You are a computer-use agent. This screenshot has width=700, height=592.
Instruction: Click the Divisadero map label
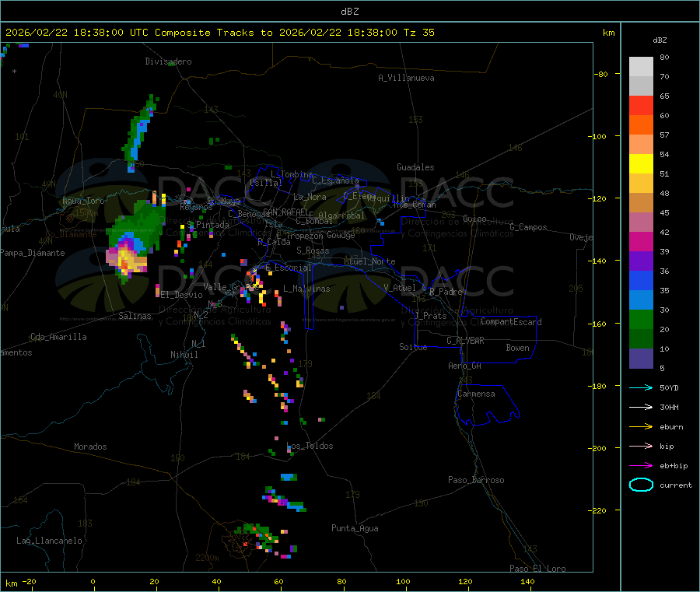click(168, 61)
